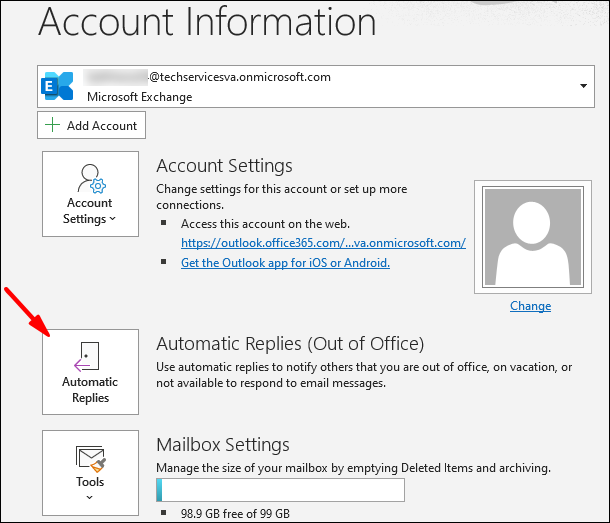Viewport: 610px width, 523px height.
Task: Click the Account Settings section heading
Action: (224, 165)
